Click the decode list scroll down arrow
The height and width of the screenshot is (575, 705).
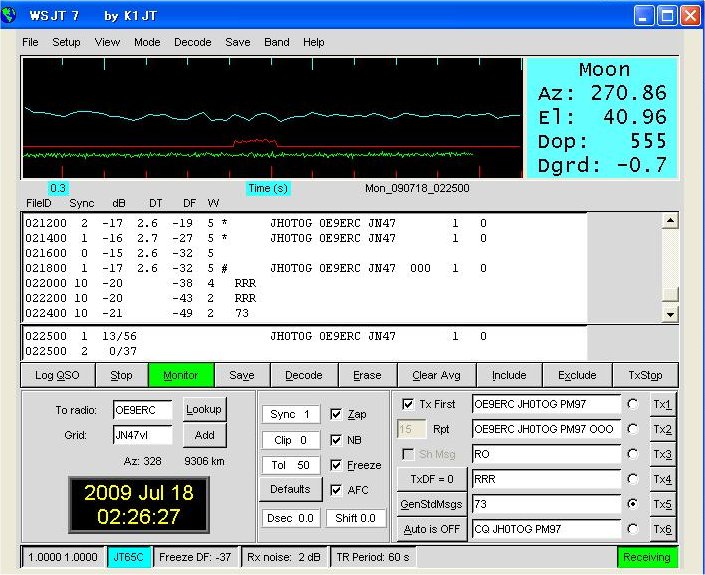click(670, 314)
